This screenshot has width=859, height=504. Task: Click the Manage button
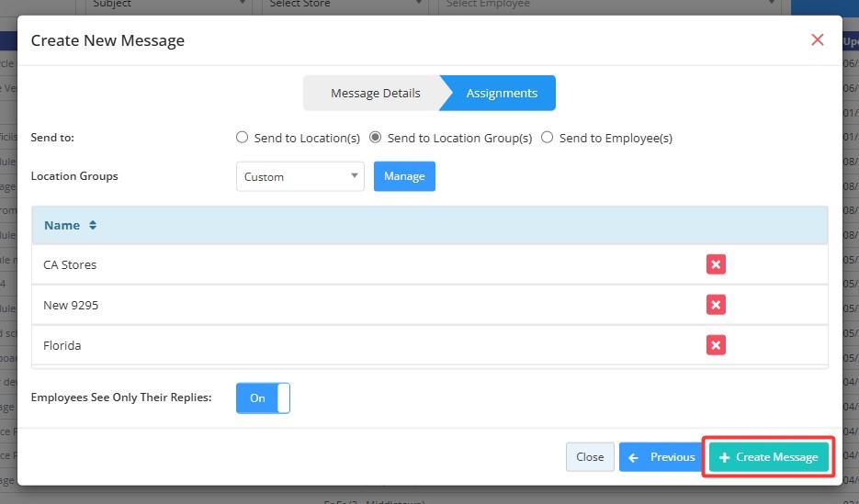click(404, 176)
